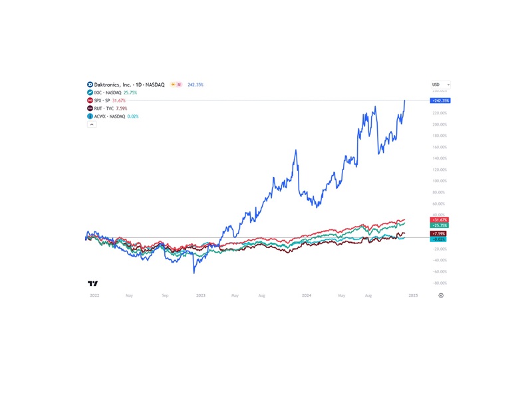Click the blue +242.35% price label
This screenshot has width=532, height=399.
point(440,100)
